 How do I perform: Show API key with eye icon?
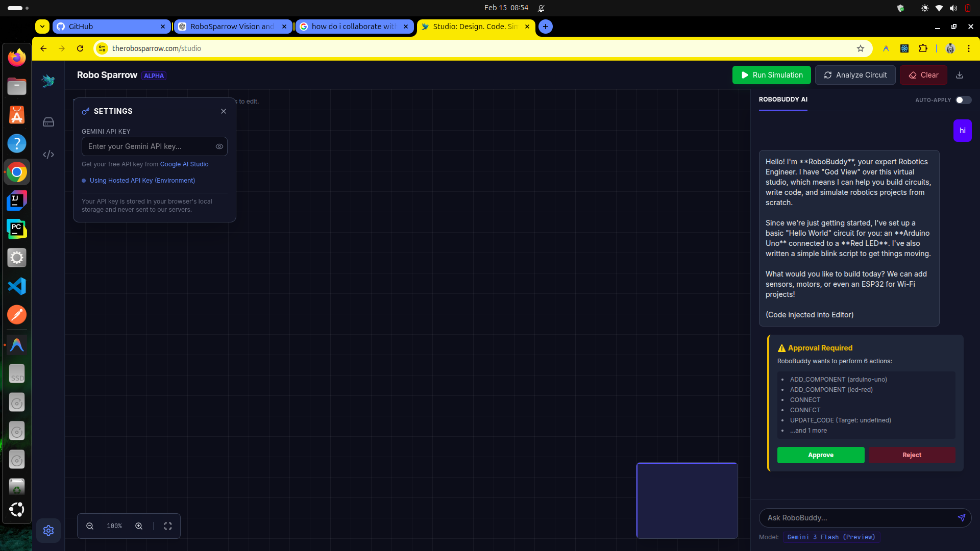tap(219, 146)
